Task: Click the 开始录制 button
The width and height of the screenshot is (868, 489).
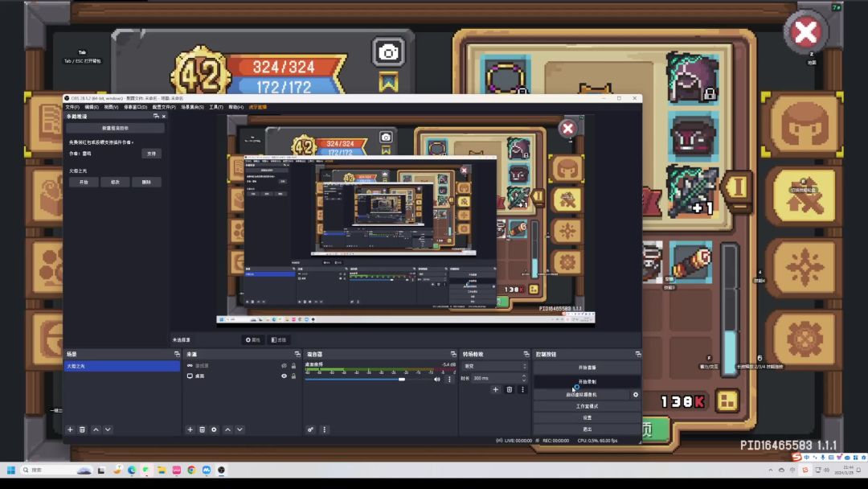Action: 587,381
